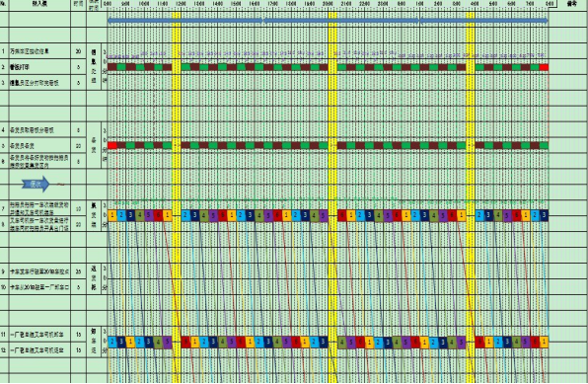The width and height of the screenshot is (588, 384).
Task: Select the rightmost remarks header cell
Action: [572, 4]
